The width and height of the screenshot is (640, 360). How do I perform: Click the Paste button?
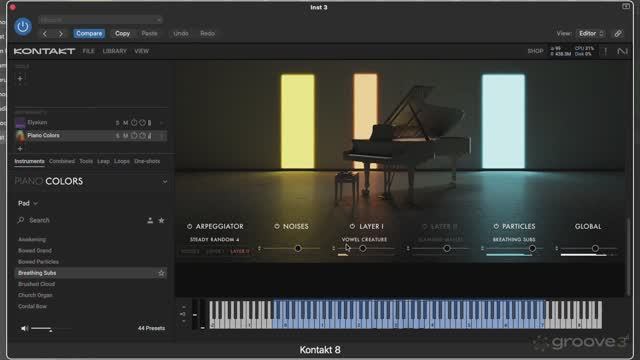(149, 33)
